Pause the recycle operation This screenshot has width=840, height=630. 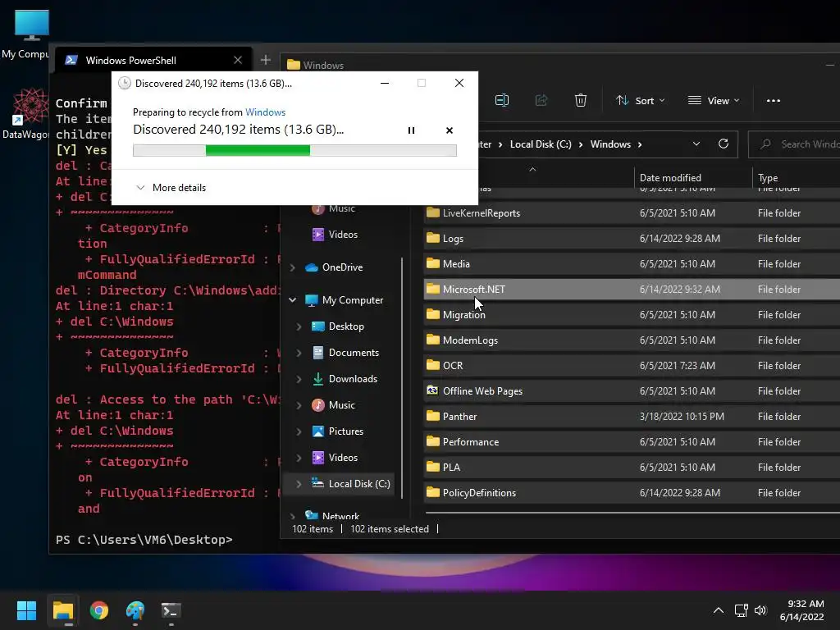coord(411,130)
